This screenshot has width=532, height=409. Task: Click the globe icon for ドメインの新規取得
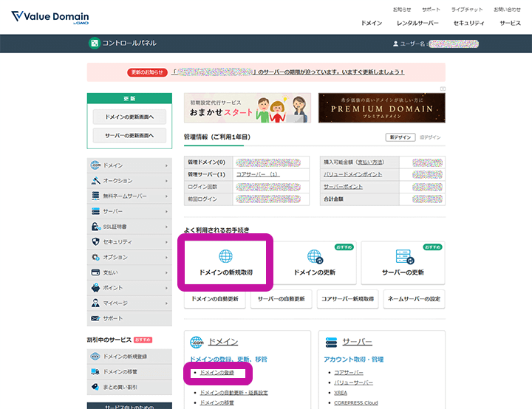(225, 257)
